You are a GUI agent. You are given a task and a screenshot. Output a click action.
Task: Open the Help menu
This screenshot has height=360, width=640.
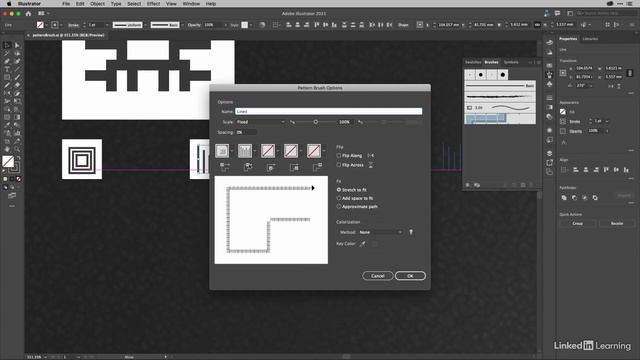[x=211, y=4]
